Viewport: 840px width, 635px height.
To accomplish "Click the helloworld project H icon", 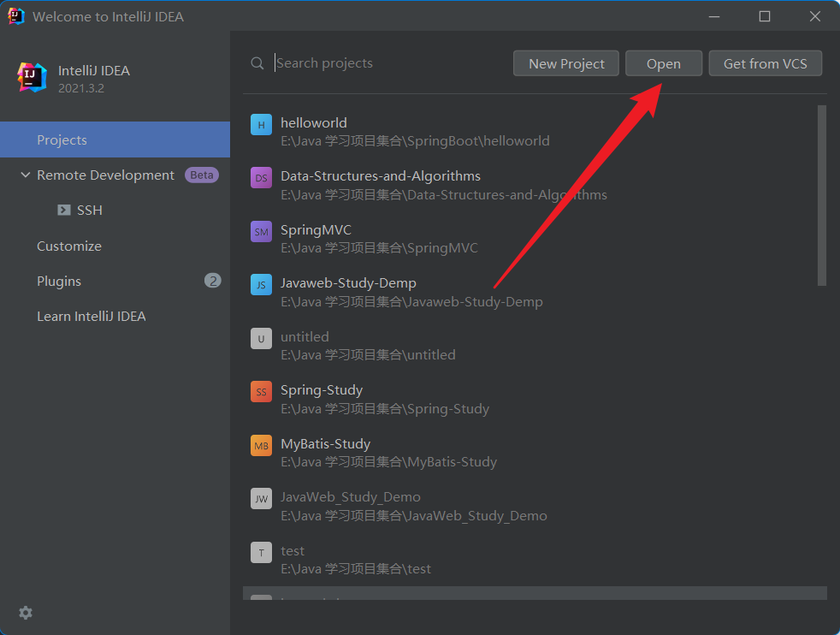I will coord(261,124).
